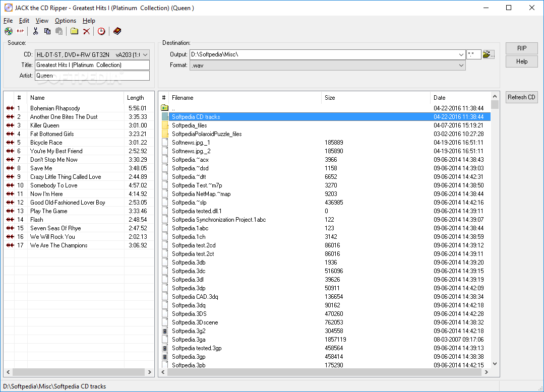Click the scissors Cut icon
Viewport: 544px width, 392px height.
35,31
